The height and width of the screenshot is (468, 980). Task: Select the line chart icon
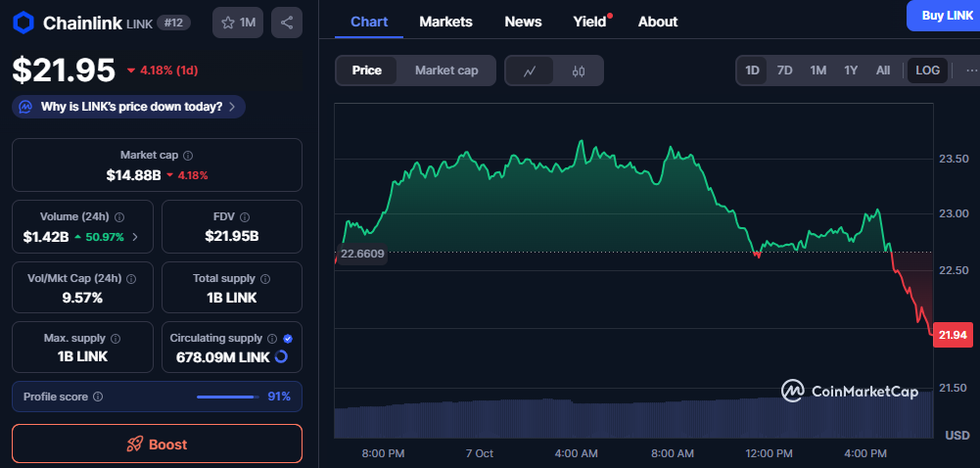point(530,70)
